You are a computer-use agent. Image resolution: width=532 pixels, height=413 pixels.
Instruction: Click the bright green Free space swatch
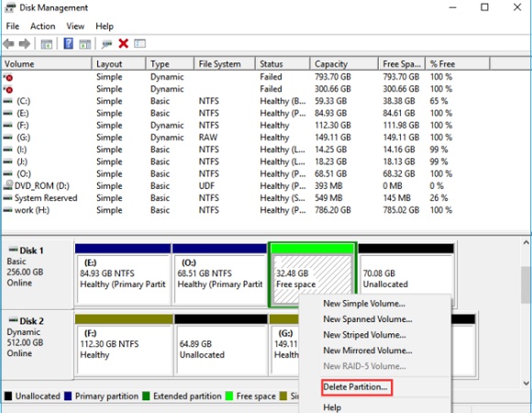click(229, 396)
